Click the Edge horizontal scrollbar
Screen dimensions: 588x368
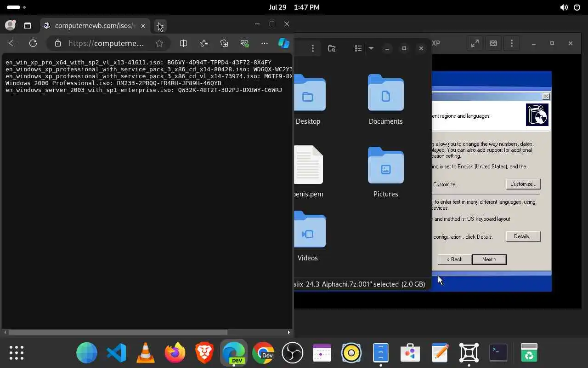(x=118, y=332)
